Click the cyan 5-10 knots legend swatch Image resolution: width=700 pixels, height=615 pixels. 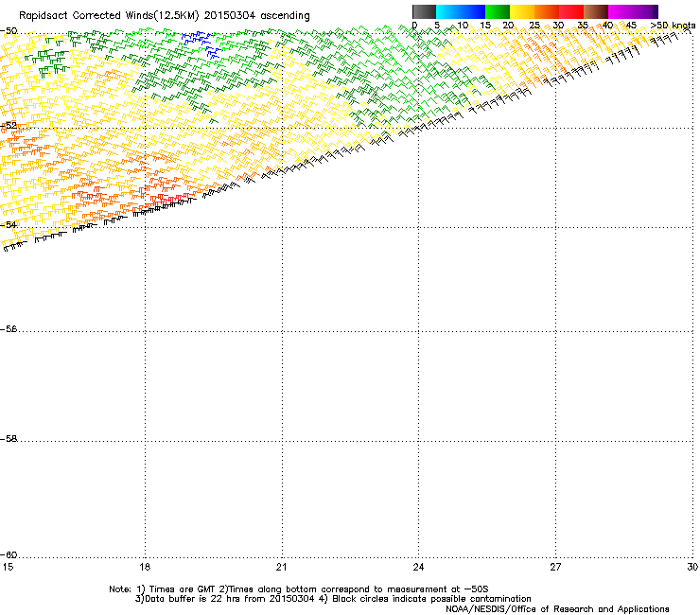coord(448,11)
